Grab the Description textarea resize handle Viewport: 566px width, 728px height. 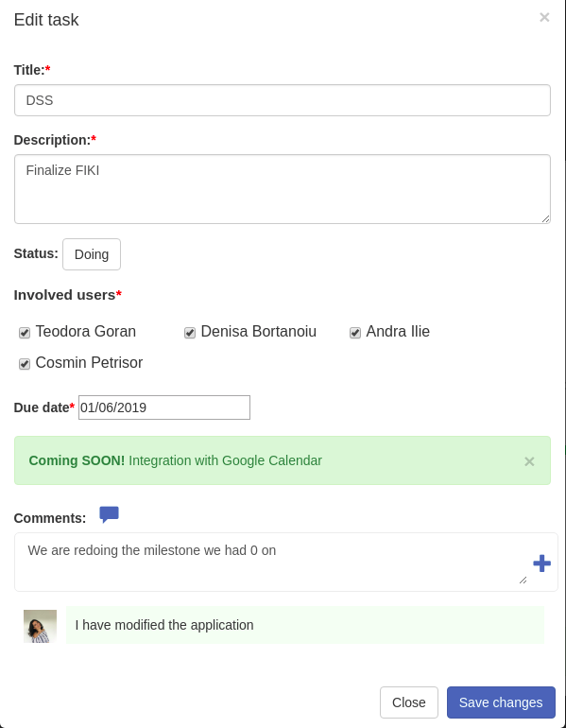(545, 218)
